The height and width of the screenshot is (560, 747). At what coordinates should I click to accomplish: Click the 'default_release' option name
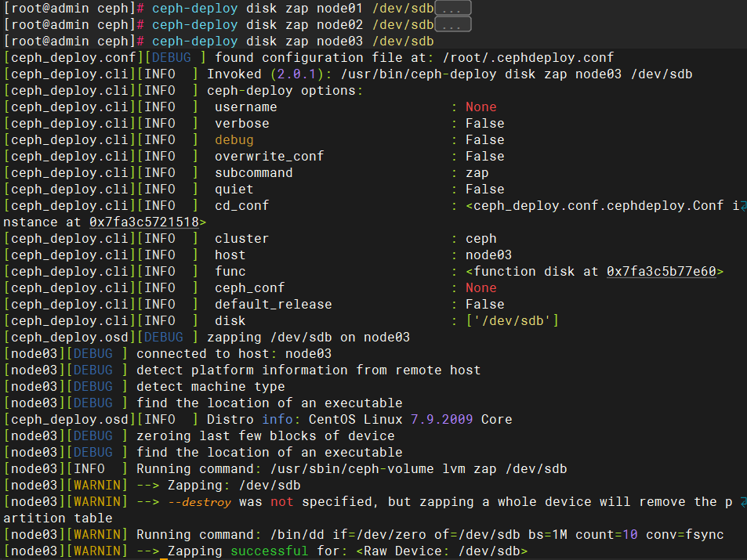click(273, 305)
